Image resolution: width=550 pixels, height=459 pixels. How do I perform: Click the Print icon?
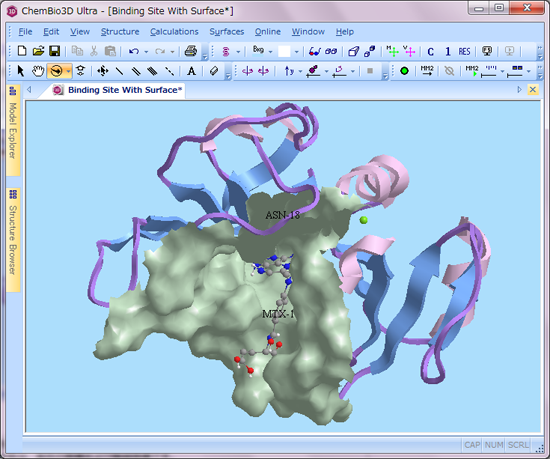pyautogui.click(x=191, y=51)
